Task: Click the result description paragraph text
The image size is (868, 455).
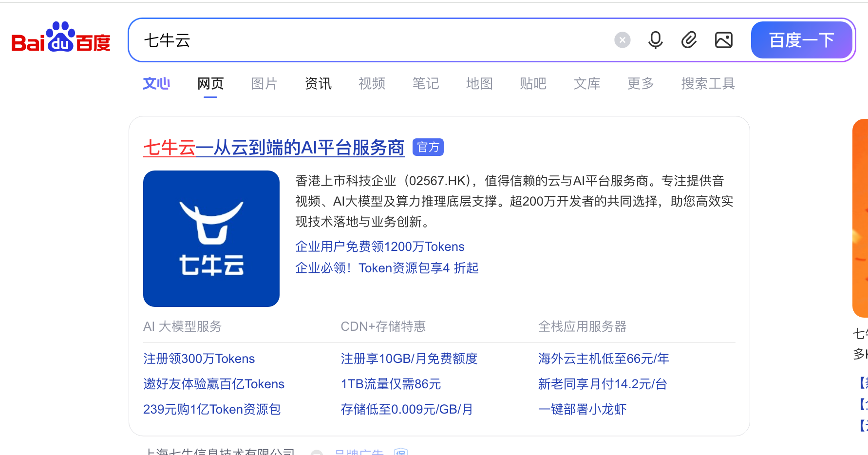Action: click(x=514, y=201)
